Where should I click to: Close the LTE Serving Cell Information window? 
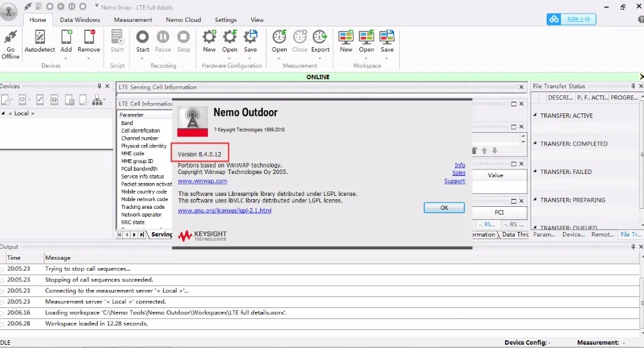pos(521,87)
